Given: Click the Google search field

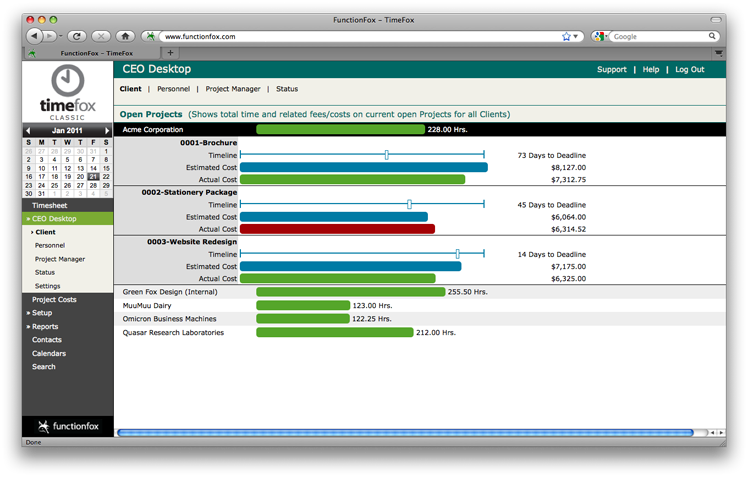Looking at the screenshot, I should pos(659,36).
